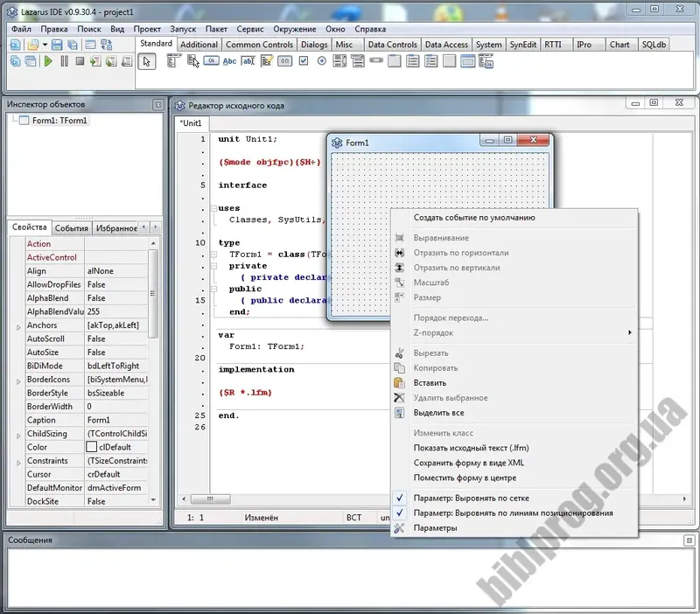This screenshot has height=614, width=700.
Task: Collapse the TForm1 class fold marker
Action: tap(213, 255)
